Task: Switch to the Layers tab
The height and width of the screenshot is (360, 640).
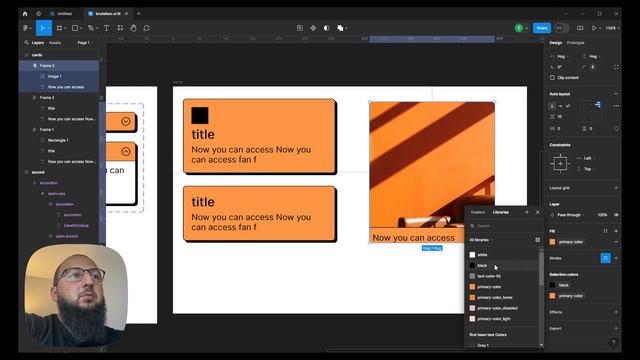Action: (x=38, y=42)
